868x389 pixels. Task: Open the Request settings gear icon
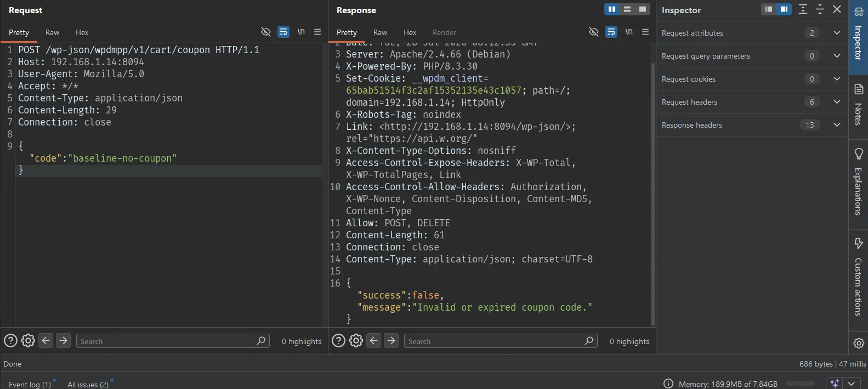[28, 341]
